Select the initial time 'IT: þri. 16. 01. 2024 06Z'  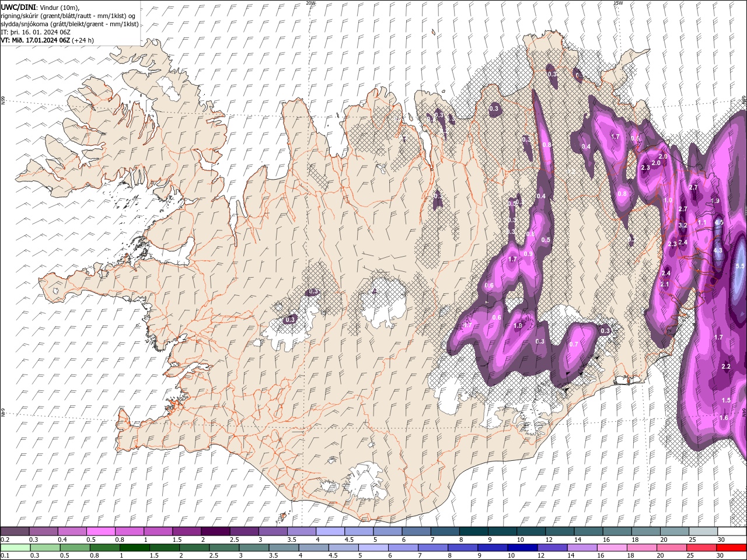click(x=36, y=32)
